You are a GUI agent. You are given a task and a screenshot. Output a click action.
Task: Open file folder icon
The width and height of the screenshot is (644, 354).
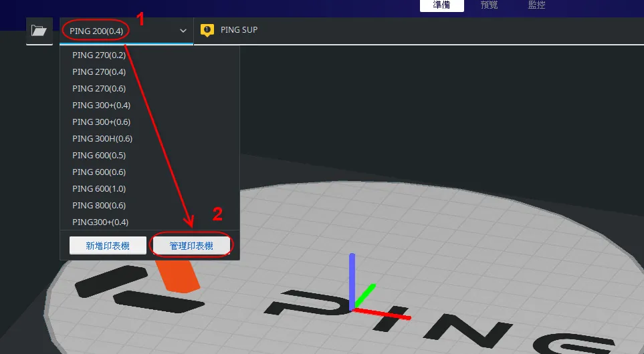[x=39, y=30]
